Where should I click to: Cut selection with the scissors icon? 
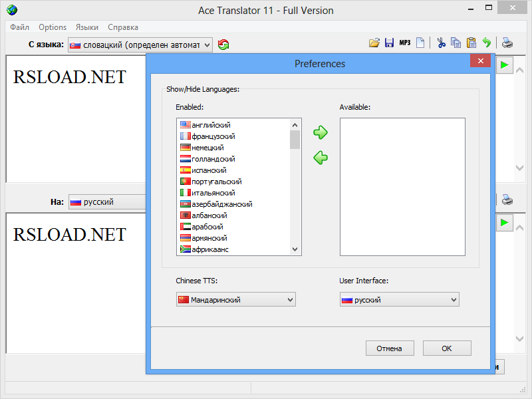pyautogui.click(x=441, y=43)
